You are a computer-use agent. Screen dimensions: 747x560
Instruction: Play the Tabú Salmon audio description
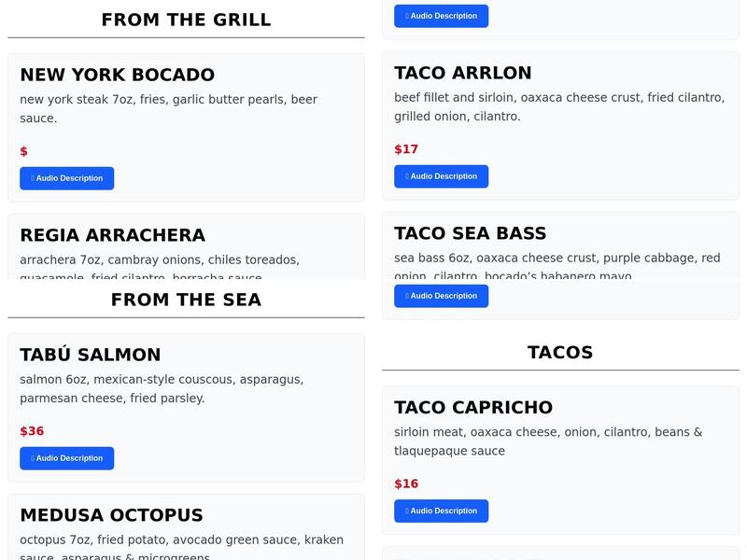pos(67,458)
